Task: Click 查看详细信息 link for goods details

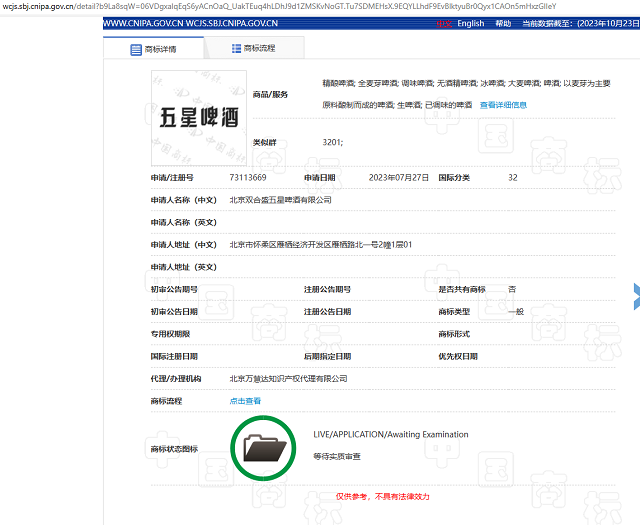Action: click(x=503, y=105)
